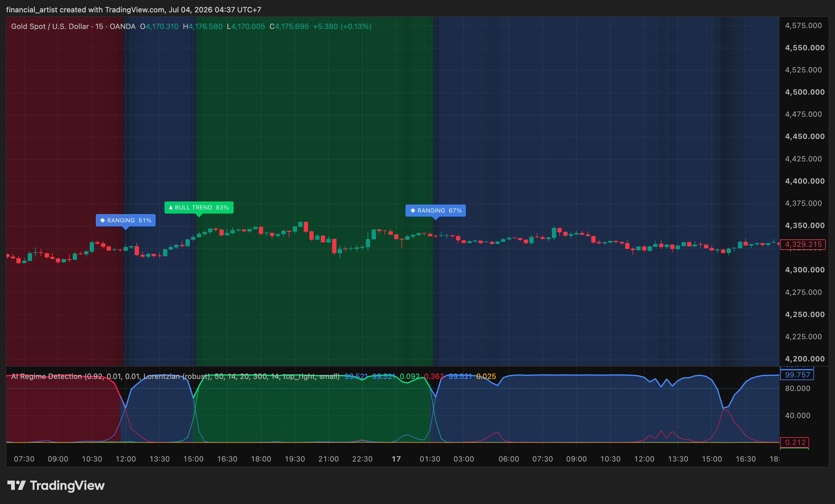This screenshot has height=504, width=835.
Task: Click the 4,500.000 price axis label
Action: point(805,92)
